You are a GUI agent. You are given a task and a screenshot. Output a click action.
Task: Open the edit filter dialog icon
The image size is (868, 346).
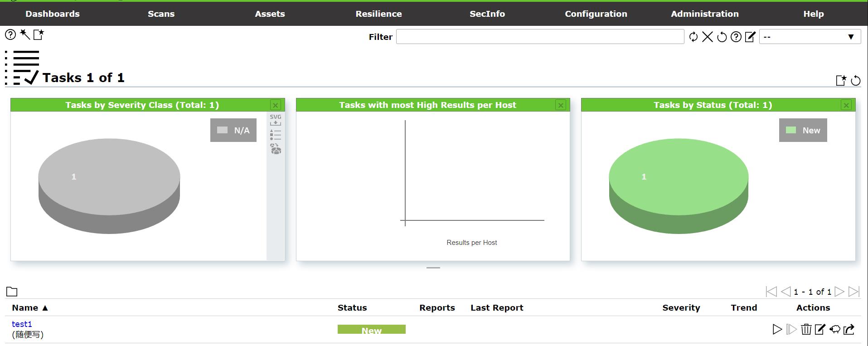[750, 37]
